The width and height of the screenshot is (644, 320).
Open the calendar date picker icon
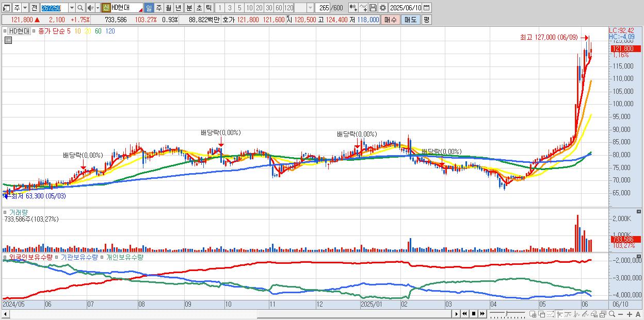click(x=426, y=8)
